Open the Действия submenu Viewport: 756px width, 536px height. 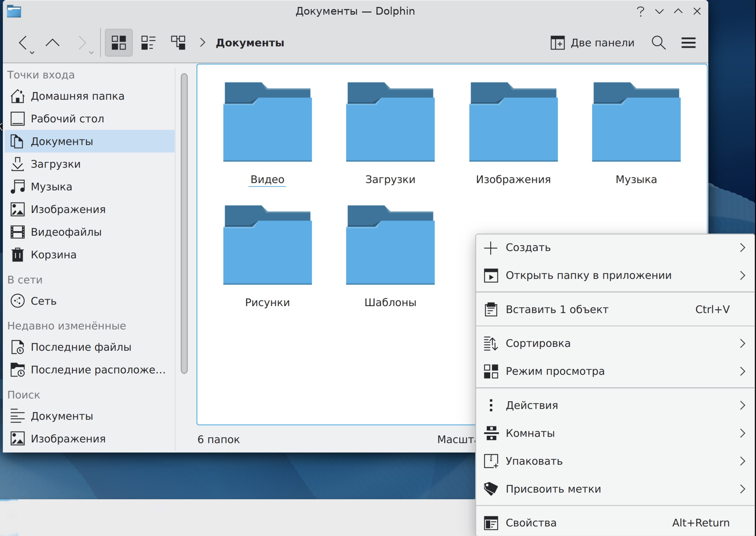(x=615, y=405)
